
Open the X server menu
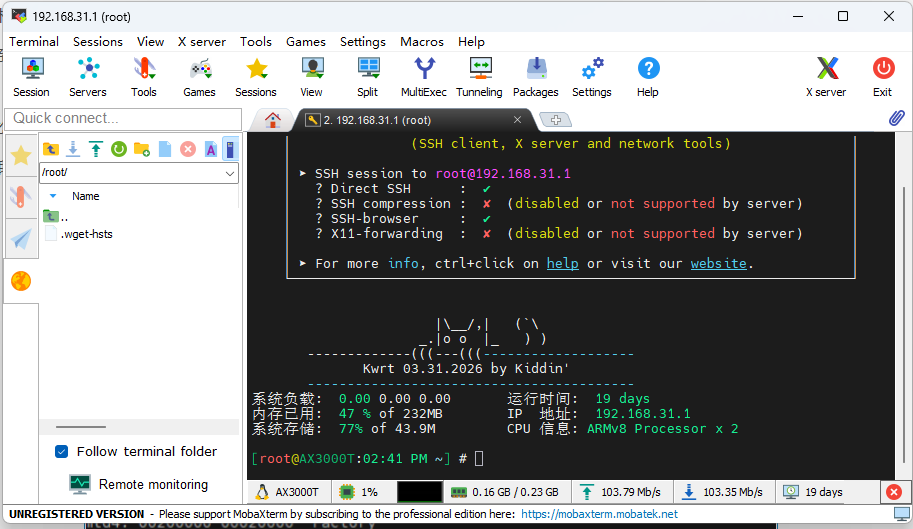[201, 42]
